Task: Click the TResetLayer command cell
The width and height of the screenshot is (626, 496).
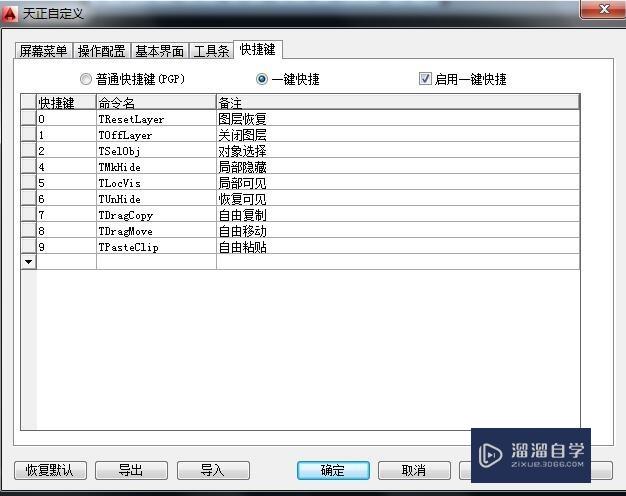Action: coord(156,118)
